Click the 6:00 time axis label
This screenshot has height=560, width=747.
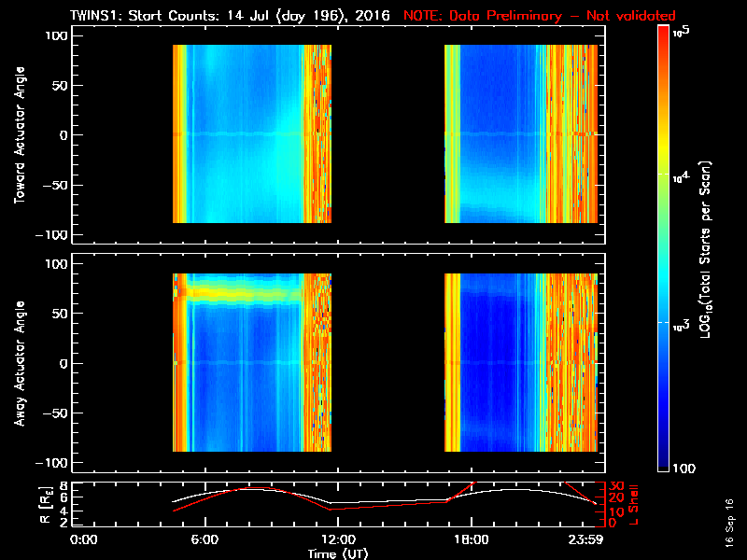204,540
